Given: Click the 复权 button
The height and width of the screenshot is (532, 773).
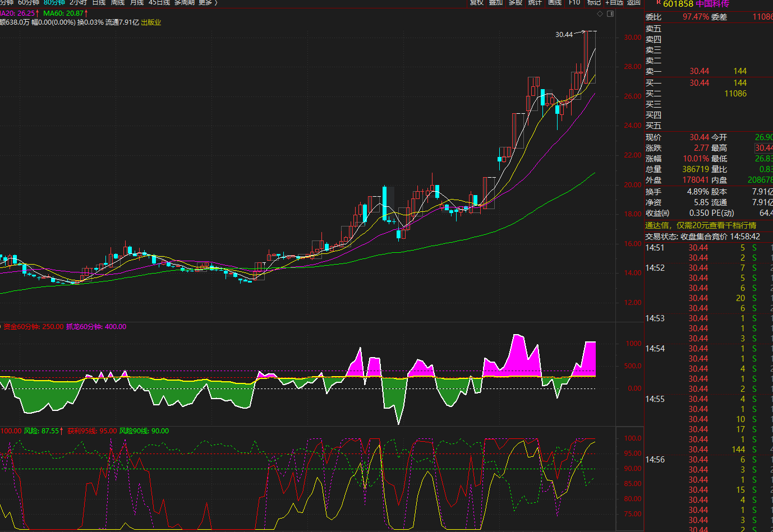Looking at the screenshot, I should [x=477, y=3].
